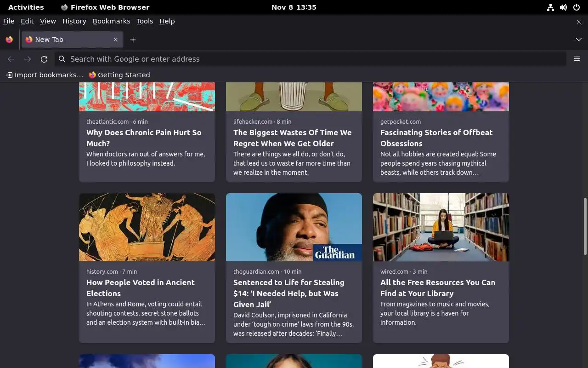
Task: Click 'Not all hobbies are created equal' description
Action: 438,163
